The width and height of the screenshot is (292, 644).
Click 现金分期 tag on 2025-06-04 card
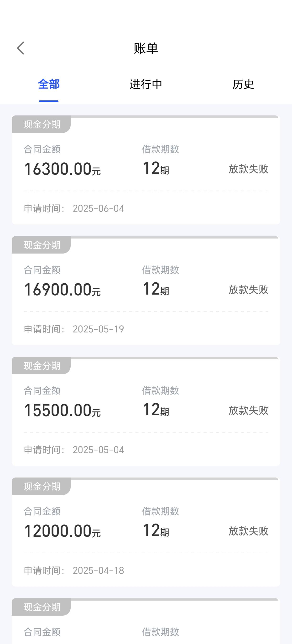41,124
